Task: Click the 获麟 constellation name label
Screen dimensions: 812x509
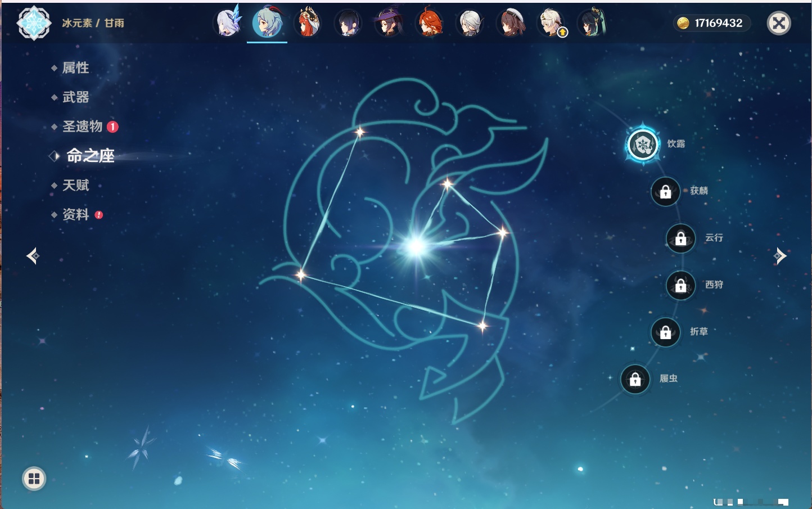Action: pos(699,191)
